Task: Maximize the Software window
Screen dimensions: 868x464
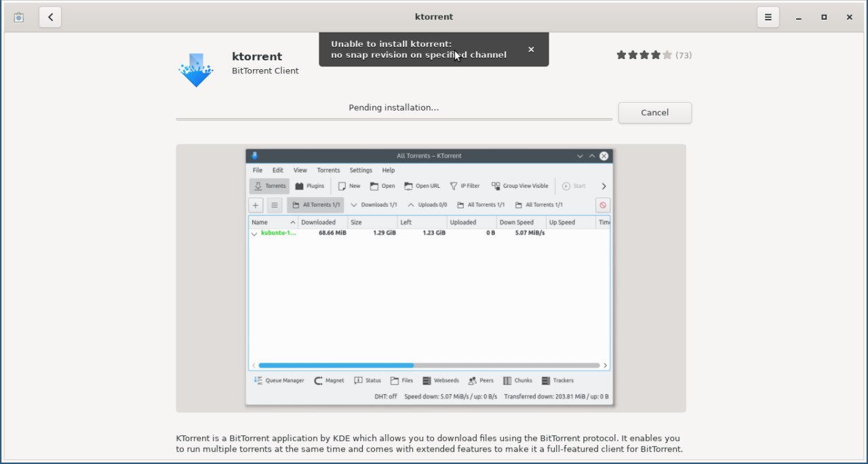Action: coord(824,18)
